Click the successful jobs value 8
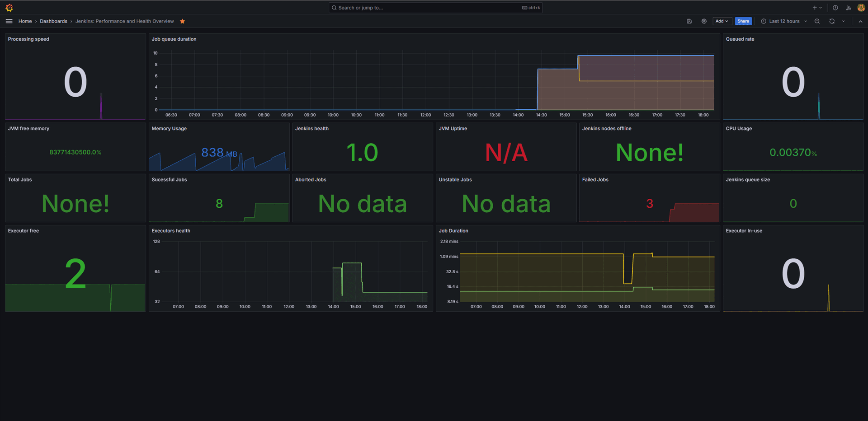This screenshot has width=868, height=421. 219,204
